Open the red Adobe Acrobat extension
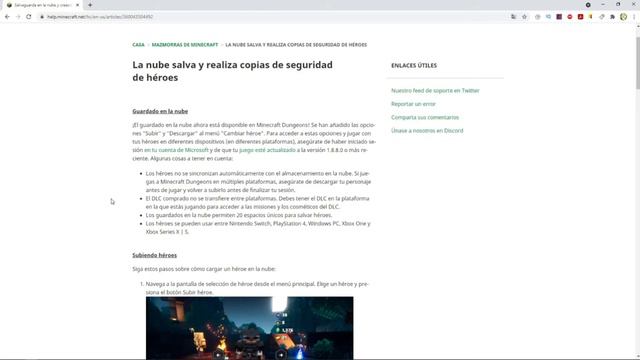This screenshot has width=640, height=360. tap(580, 17)
